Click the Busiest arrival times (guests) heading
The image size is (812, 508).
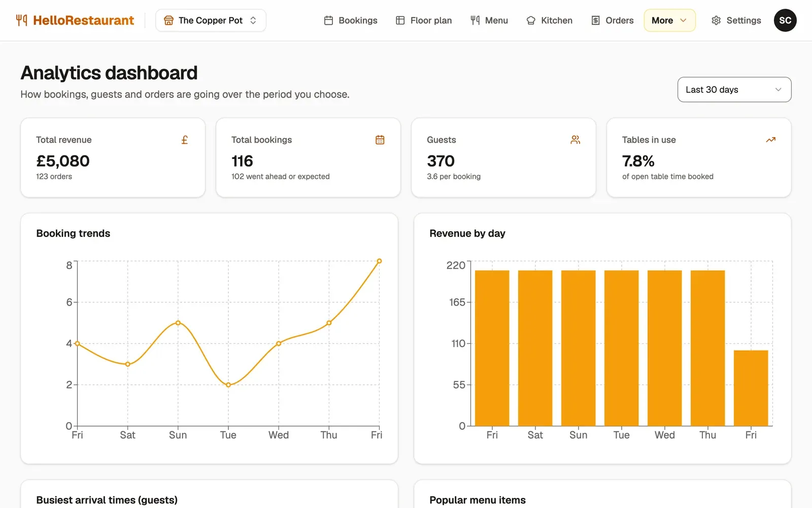click(107, 500)
